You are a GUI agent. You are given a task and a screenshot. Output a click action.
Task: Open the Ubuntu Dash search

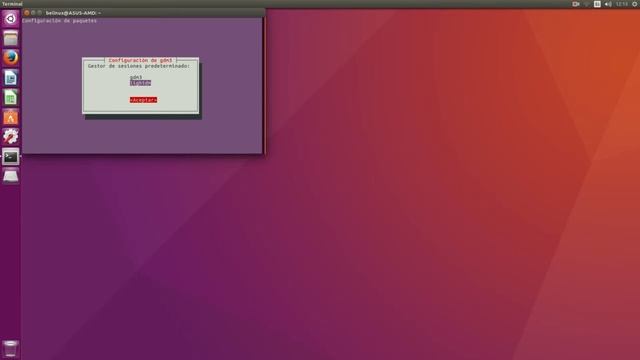11,18
